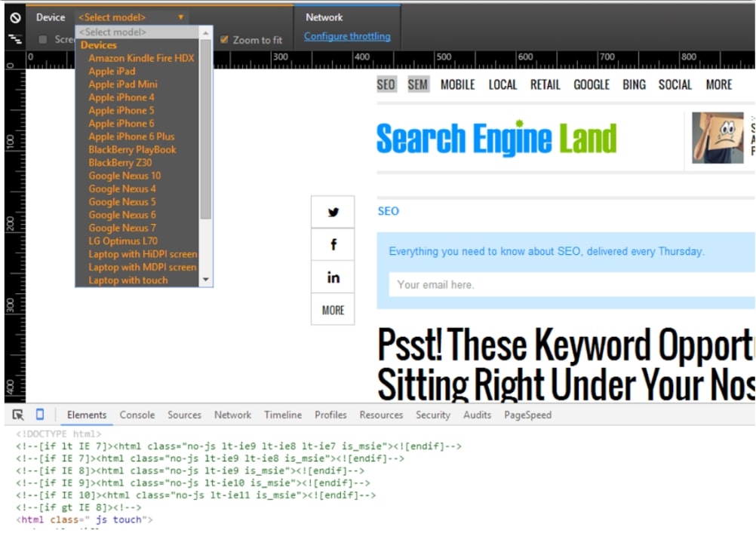Open the MORE sharing options button
756x533 pixels.
[x=333, y=310]
